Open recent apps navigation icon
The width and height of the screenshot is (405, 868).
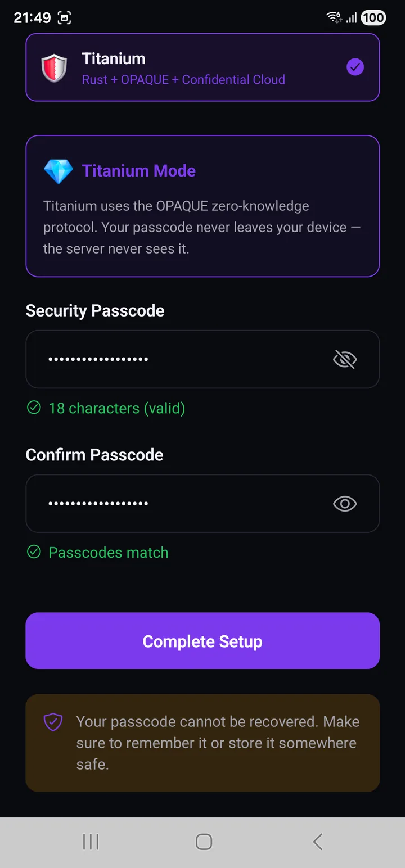[91, 842]
